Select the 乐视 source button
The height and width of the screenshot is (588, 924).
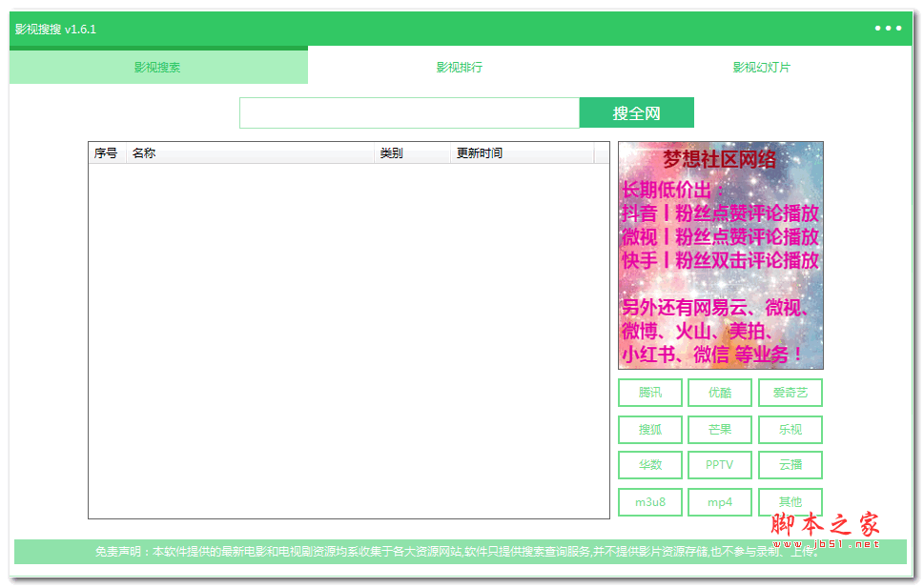[x=791, y=430]
